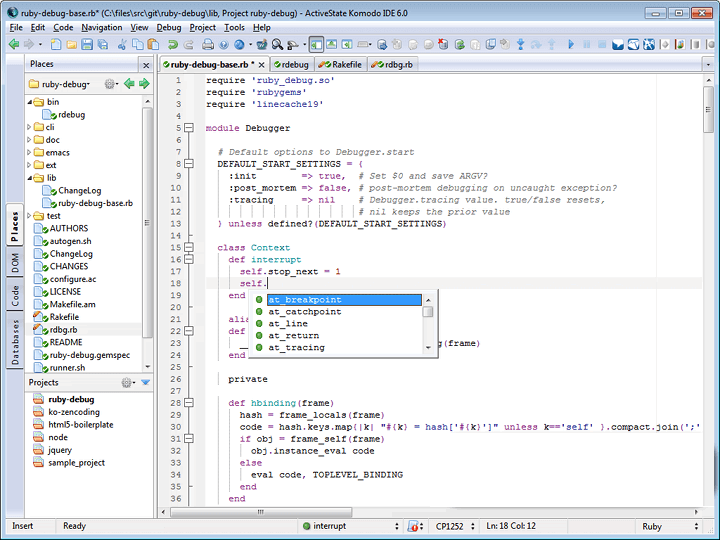Print the file using the printer icon

click(x=208, y=45)
